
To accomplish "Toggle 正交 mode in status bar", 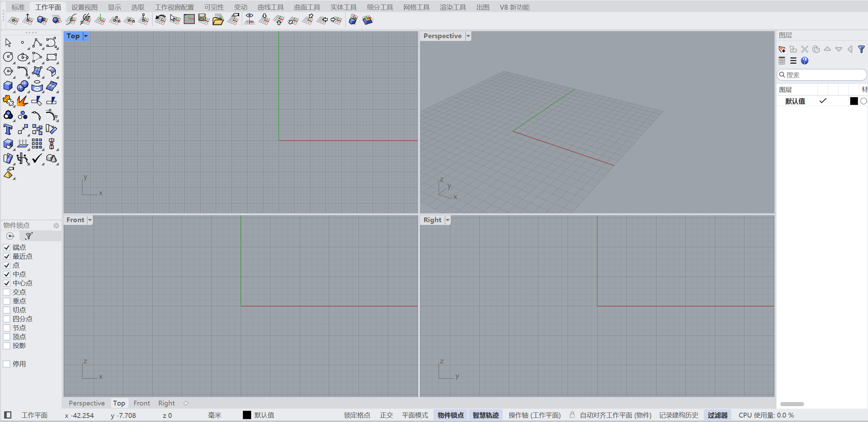I will 386,415.
